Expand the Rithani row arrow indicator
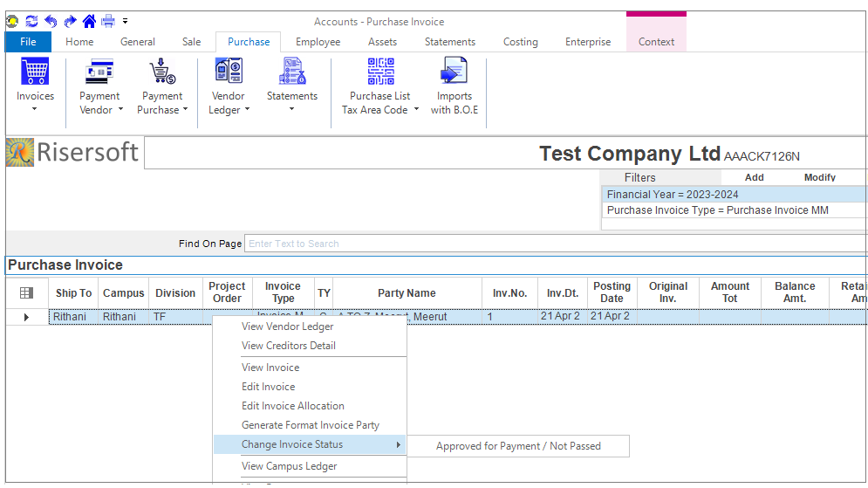 [x=26, y=317]
